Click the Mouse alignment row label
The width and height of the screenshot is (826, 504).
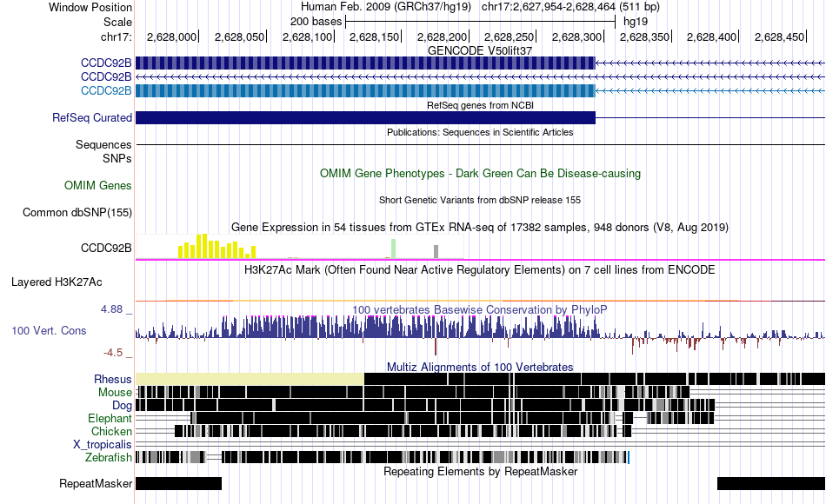(x=115, y=393)
